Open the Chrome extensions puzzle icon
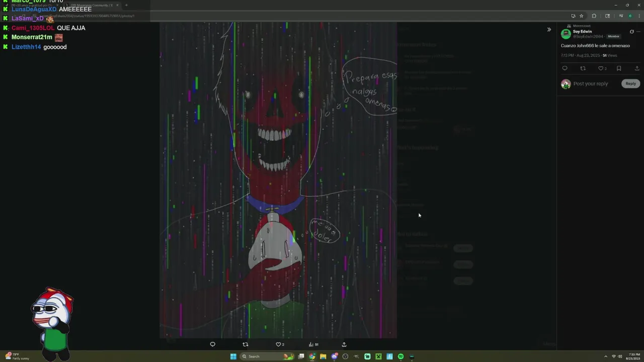 click(594, 16)
